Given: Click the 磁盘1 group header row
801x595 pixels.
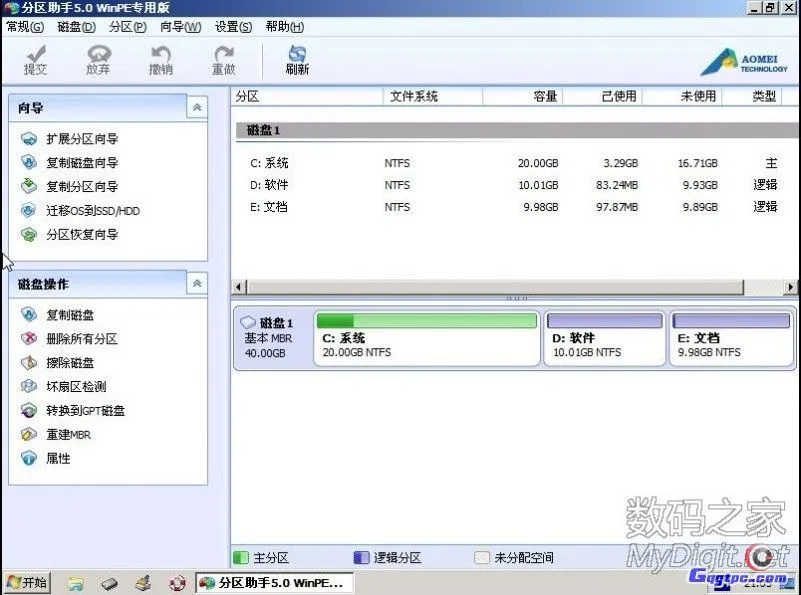Looking at the screenshot, I should 400,132.
